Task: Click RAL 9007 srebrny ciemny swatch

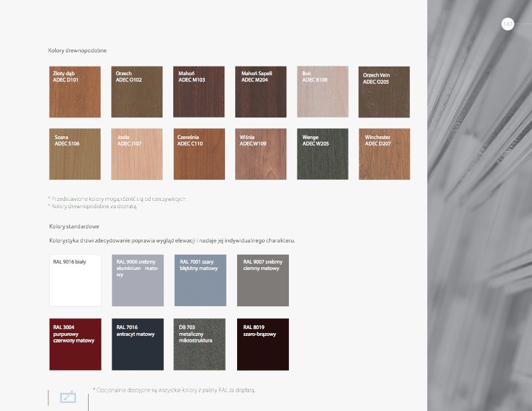Action: [263, 281]
